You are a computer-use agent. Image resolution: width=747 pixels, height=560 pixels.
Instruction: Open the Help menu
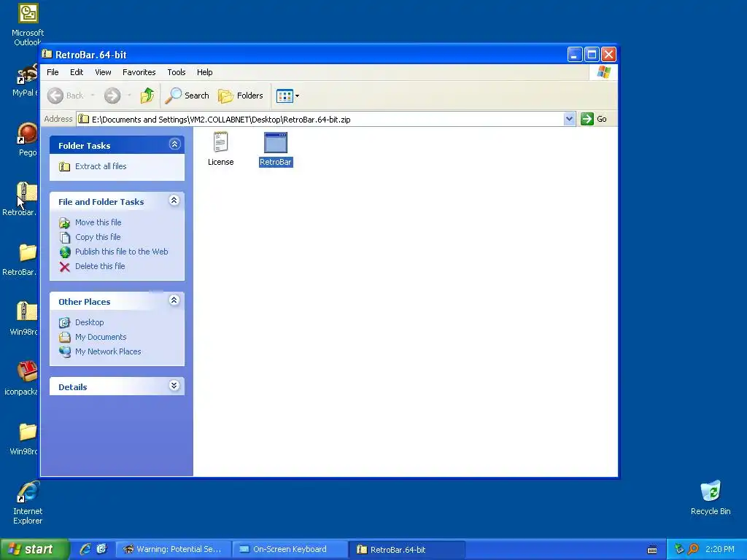205,72
